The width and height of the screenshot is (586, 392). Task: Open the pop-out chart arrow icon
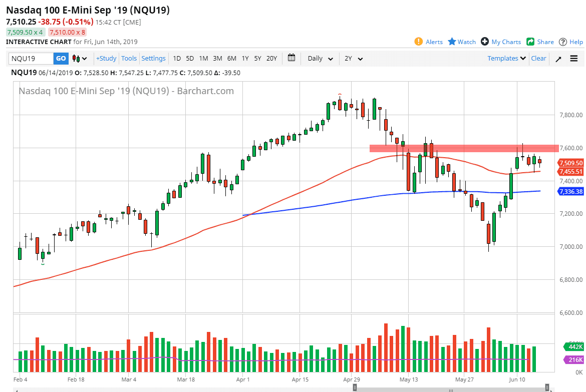[x=558, y=59]
